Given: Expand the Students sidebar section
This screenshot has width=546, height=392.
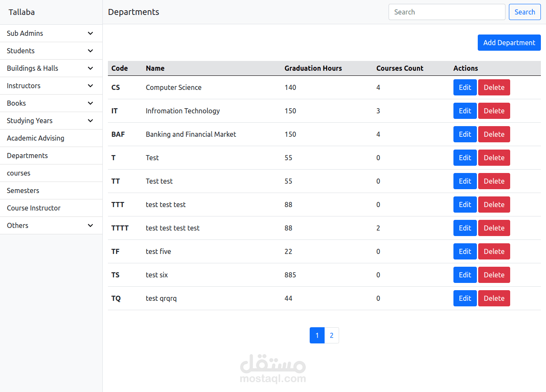Looking at the screenshot, I should (51, 51).
